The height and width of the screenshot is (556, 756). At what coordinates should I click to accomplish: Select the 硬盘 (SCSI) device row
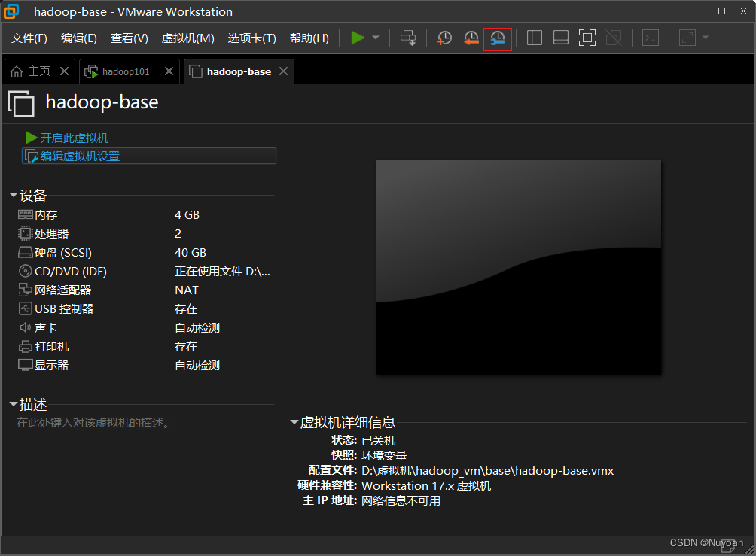click(145, 252)
